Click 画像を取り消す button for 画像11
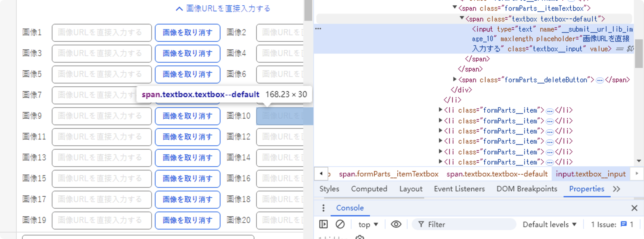The image size is (644, 239). (x=188, y=137)
